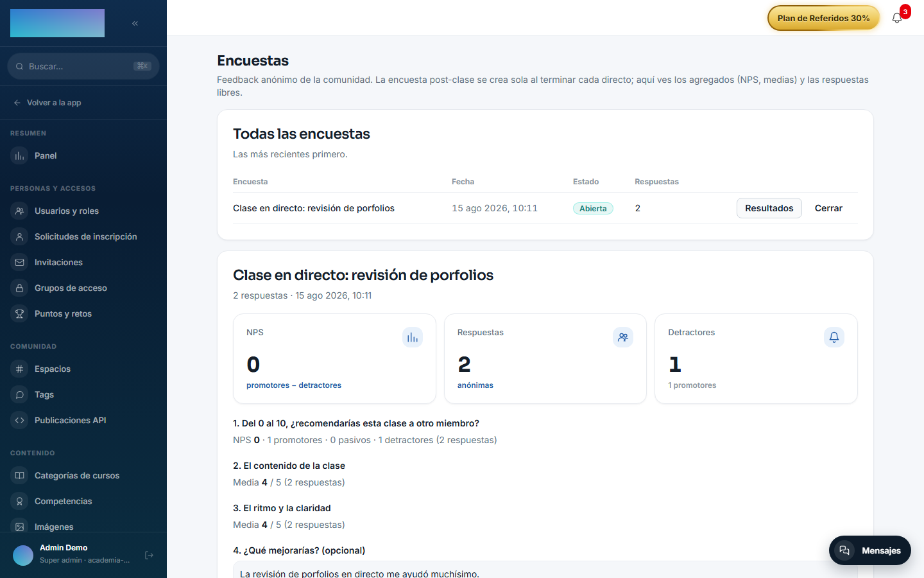This screenshot has height=578, width=924.
Task: Click the Respuestas card people icon
Action: pyautogui.click(x=623, y=337)
